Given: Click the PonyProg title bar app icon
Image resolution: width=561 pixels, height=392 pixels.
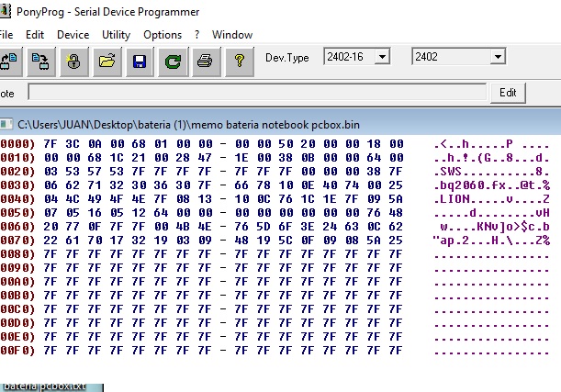Looking at the screenshot, I should tap(5, 11).
